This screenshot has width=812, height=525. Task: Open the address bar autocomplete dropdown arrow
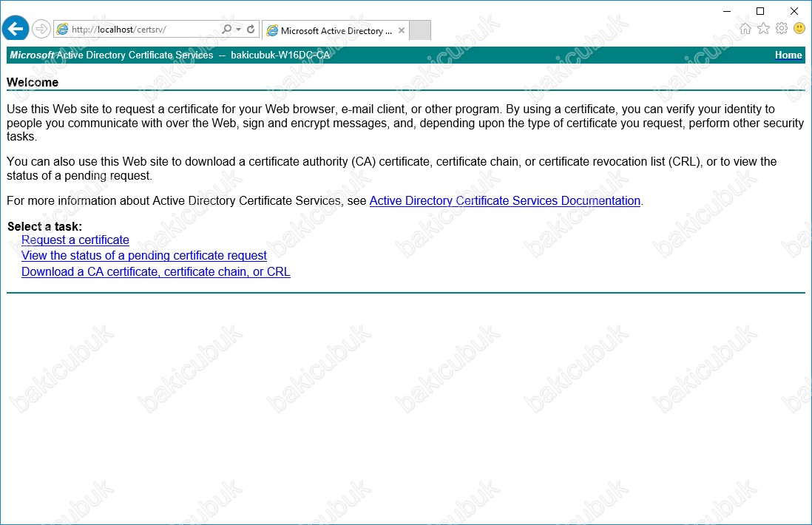[x=238, y=29]
